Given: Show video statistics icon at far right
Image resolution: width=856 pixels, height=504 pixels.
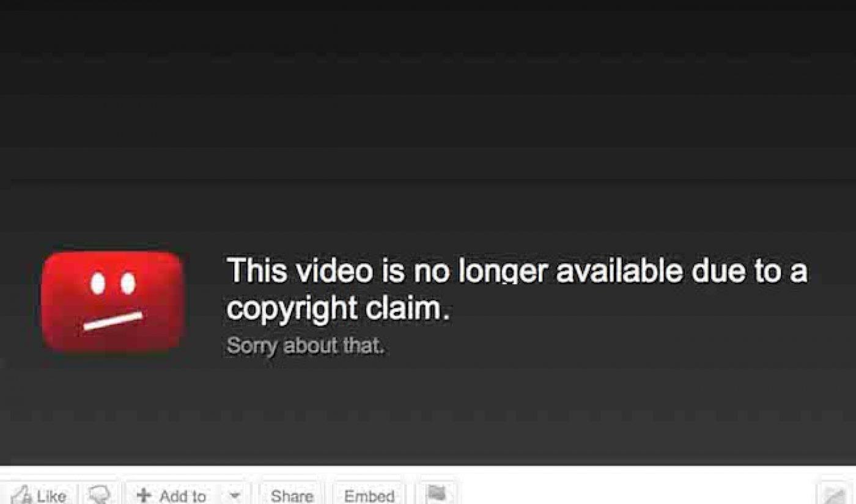Looking at the screenshot, I should click(833, 494).
